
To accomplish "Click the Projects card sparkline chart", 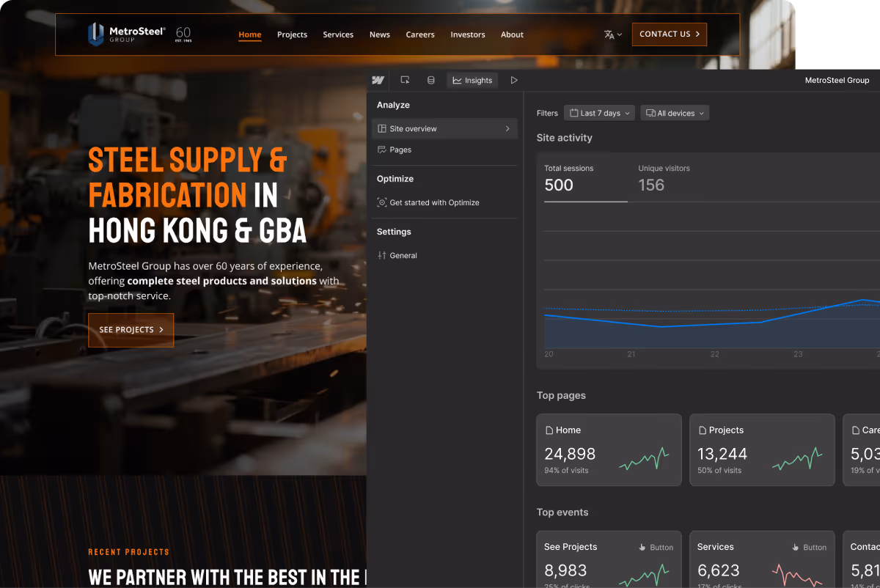I will point(797,460).
